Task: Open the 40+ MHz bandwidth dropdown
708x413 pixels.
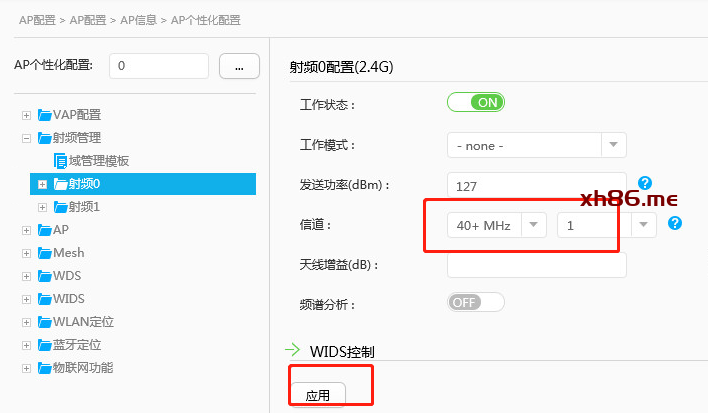Action: (x=497, y=225)
